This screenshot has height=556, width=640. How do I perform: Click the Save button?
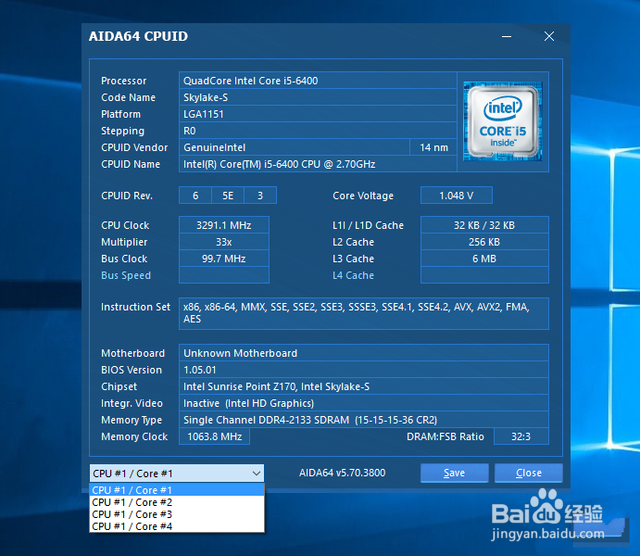point(454,473)
